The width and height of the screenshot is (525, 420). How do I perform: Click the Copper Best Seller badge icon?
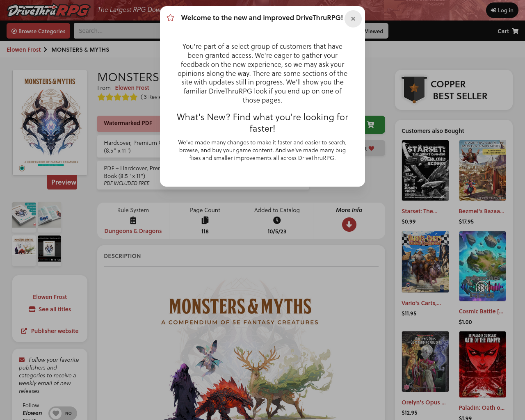[x=414, y=90]
